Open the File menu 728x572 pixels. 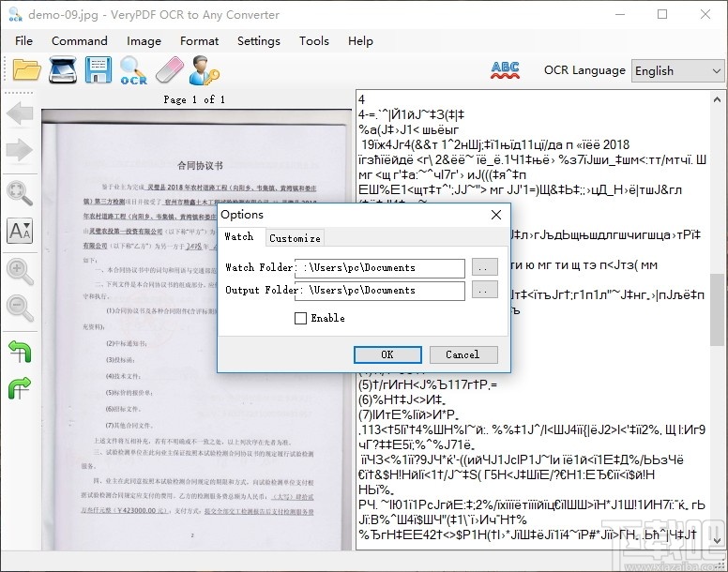pos(23,41)
